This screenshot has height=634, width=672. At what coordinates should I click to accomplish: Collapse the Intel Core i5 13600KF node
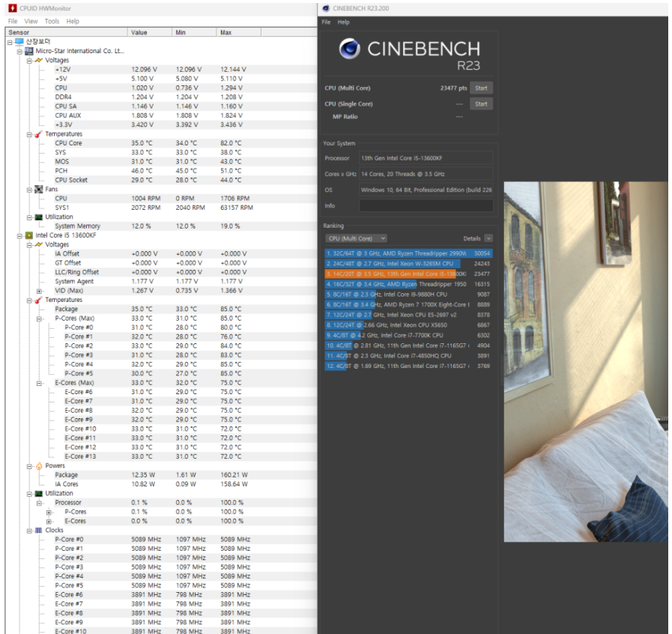click(x=19, y=235)
